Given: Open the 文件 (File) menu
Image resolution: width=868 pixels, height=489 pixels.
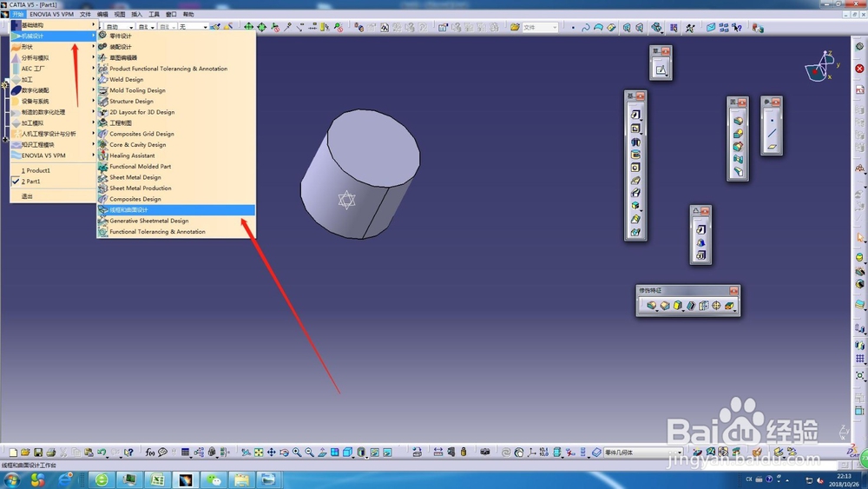Looking at the screenshot, I should click(85, 15).
